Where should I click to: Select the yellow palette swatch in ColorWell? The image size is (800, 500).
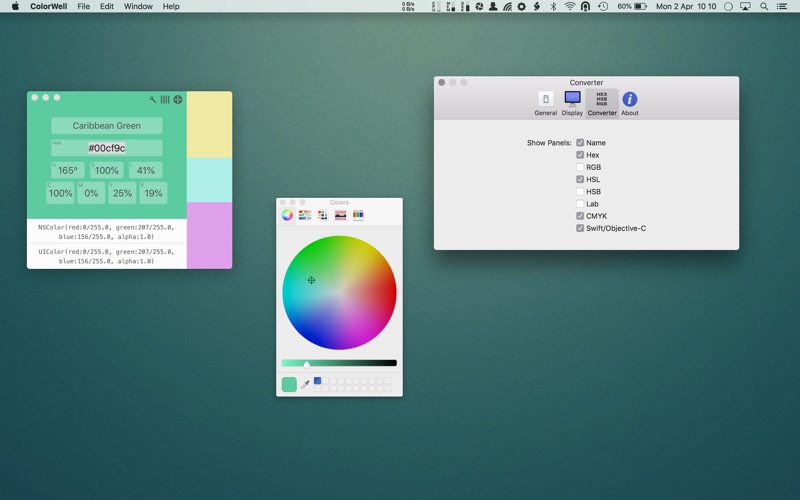pyautogui.click(x=209, y=124)
